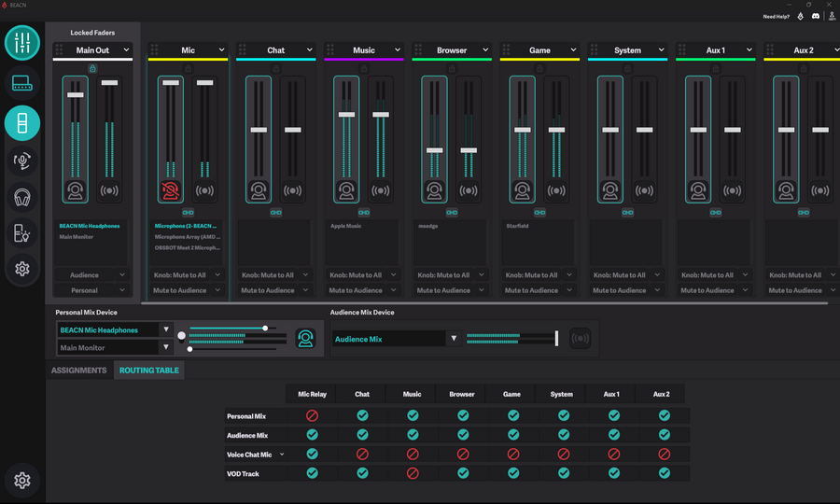Disable Game routing to VOD Track

[513, 473]
